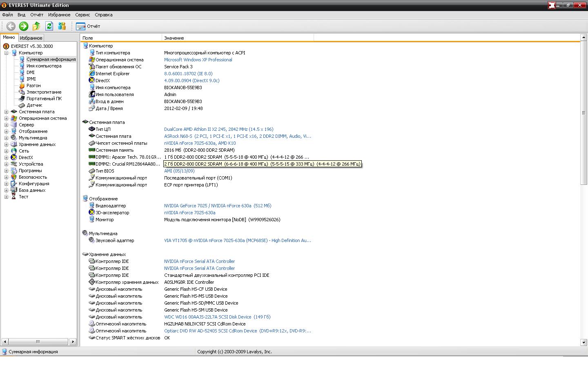Image resolution: width=588 pixels, height=368 pixels.
Task: Click the Электропитание icon in tree
Action: pos(22,92)
